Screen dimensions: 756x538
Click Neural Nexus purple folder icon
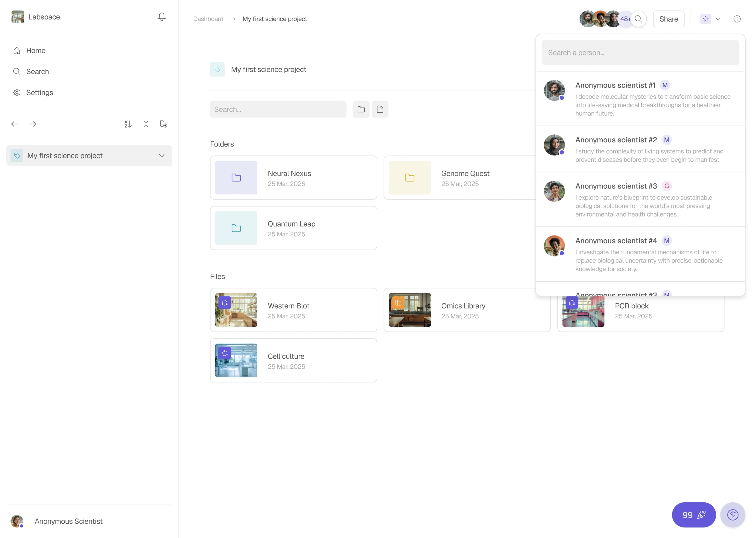tap(236, 177)
